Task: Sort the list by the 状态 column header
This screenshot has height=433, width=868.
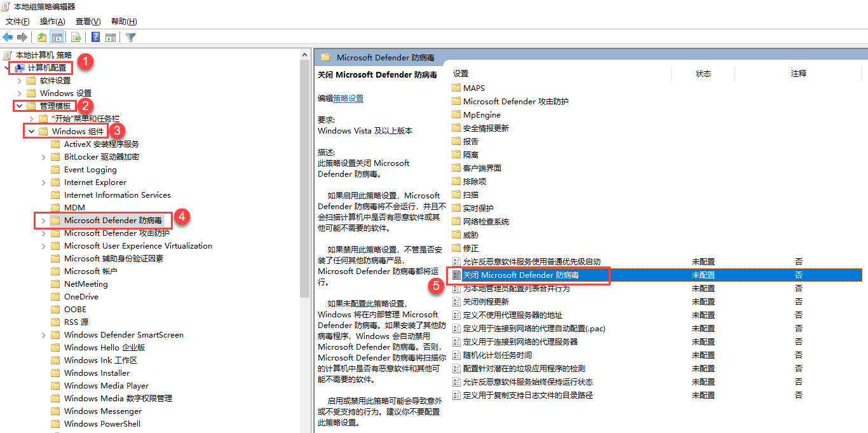Action: tap(703, 74)
